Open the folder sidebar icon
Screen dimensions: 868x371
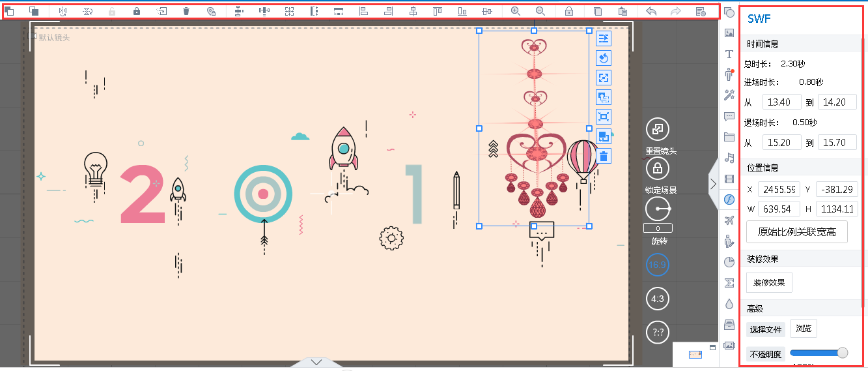(x=729, y=137)
